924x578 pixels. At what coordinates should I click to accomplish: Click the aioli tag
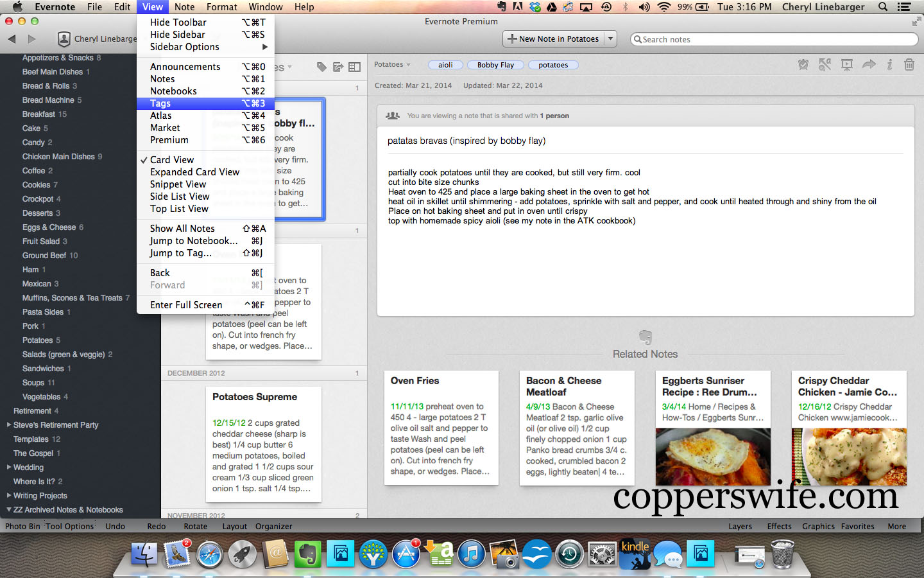tap(445, 65)
